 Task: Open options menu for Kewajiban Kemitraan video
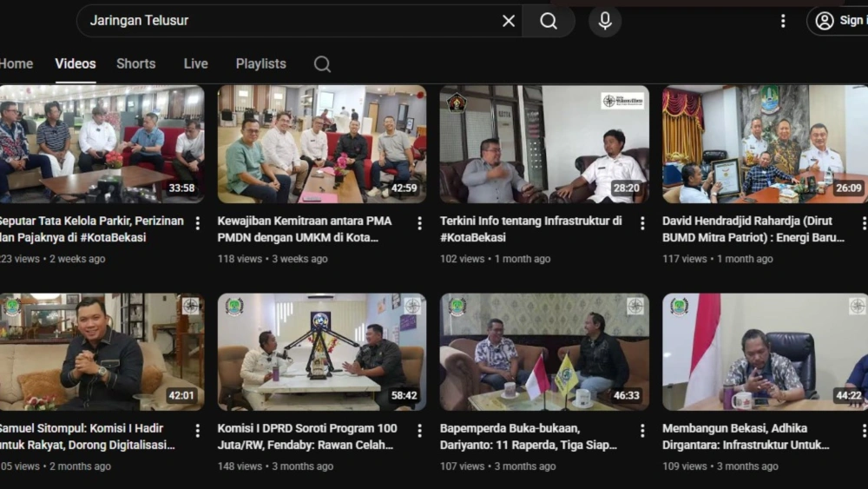click(x=419, y=223)
